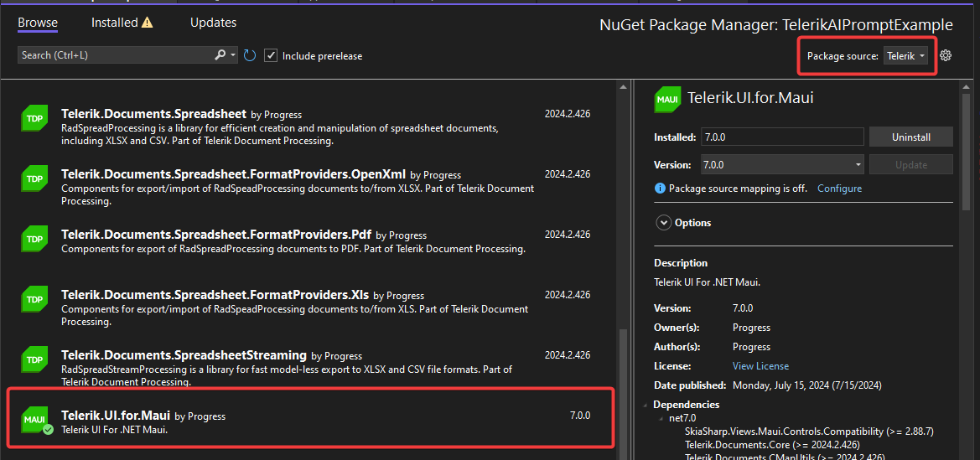The height and width of the screenshot is (460, 980).
Task: Open the Package source dropdown
Action: (x=905, y=55)
